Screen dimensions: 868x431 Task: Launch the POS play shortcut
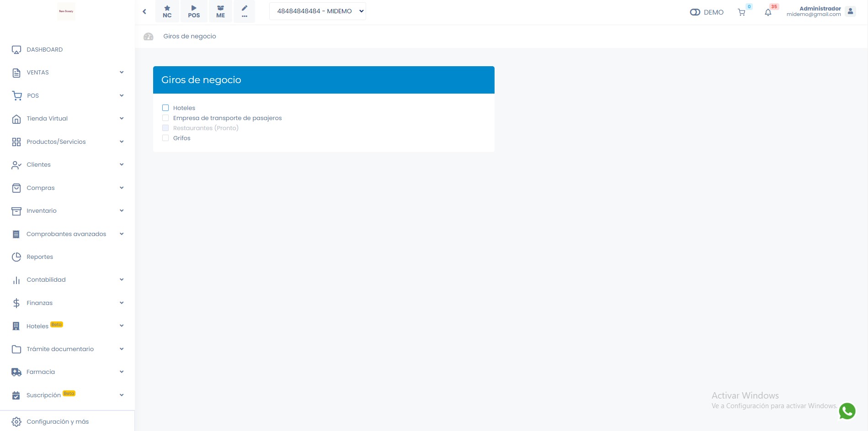(x=194, y=11)
